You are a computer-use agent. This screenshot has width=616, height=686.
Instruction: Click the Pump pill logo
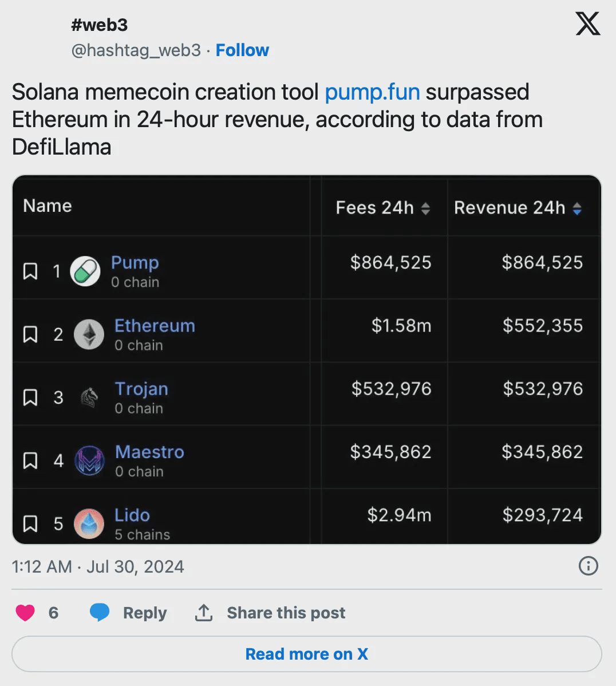[85, 271]
